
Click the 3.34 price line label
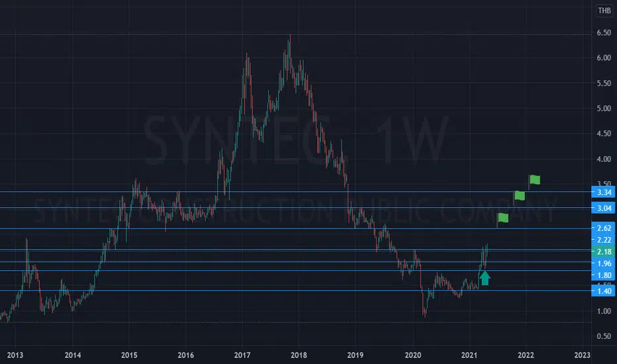[604, 193]
